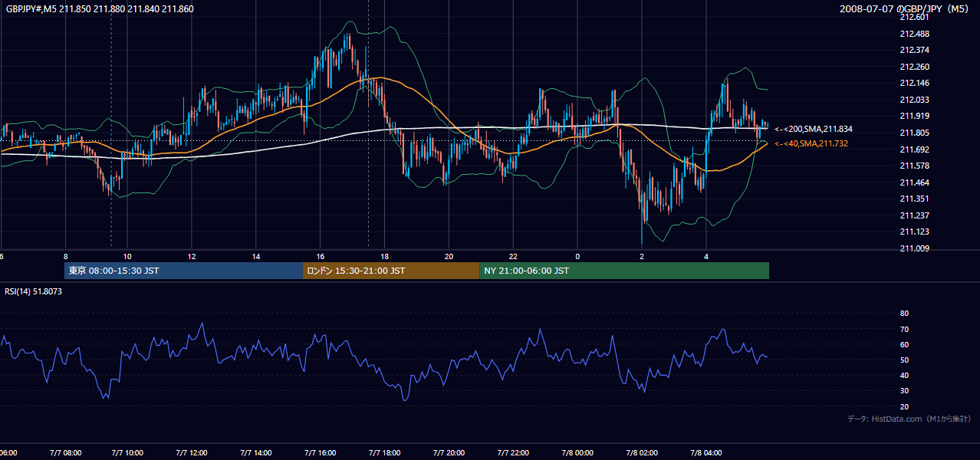Click the RSI(14) 51.8073 indicator label
The height and width of the screenshot is (460, 980).
(34, 291)
